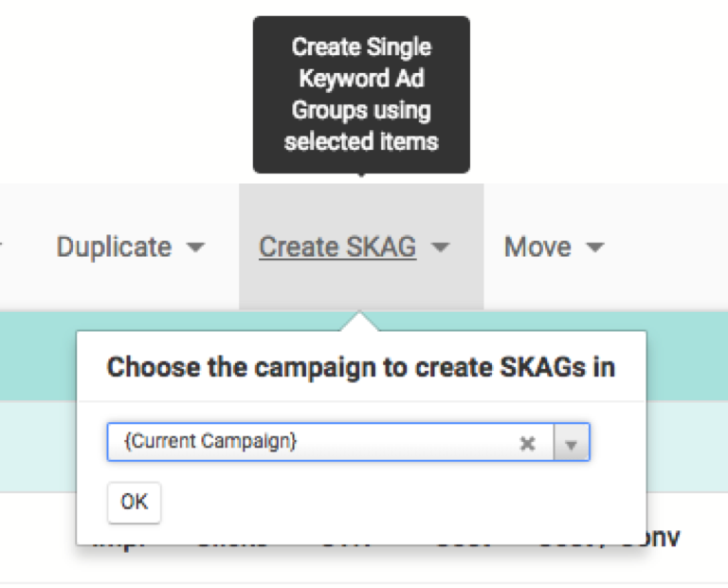The image size is (728, 588).
Task: Click the popup's pointer triangle under Create SKAG
Action: pos(361,323)
